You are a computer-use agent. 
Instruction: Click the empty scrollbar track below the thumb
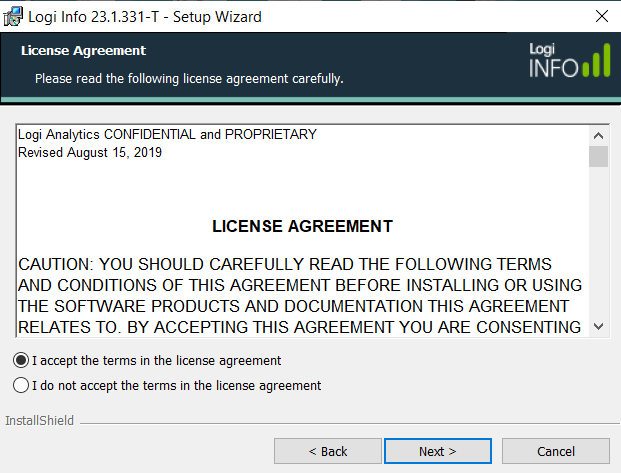coord(598,242)
